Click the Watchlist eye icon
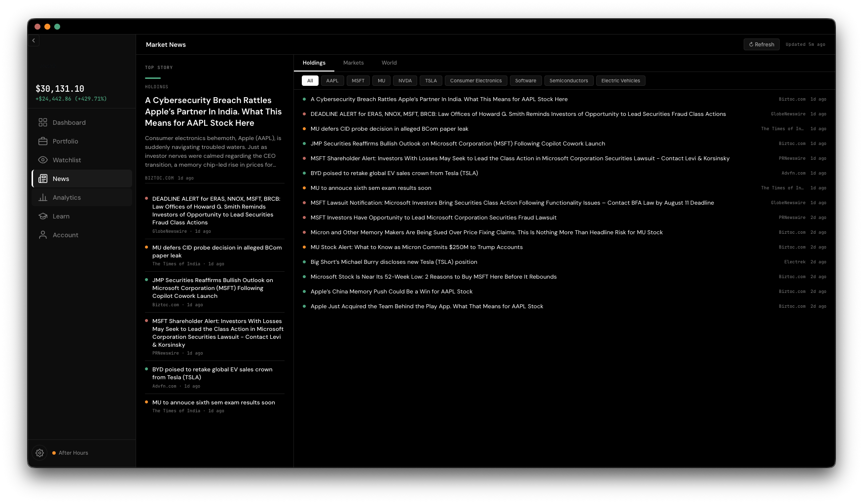The image size is (863, 504). tap(43, 160)
